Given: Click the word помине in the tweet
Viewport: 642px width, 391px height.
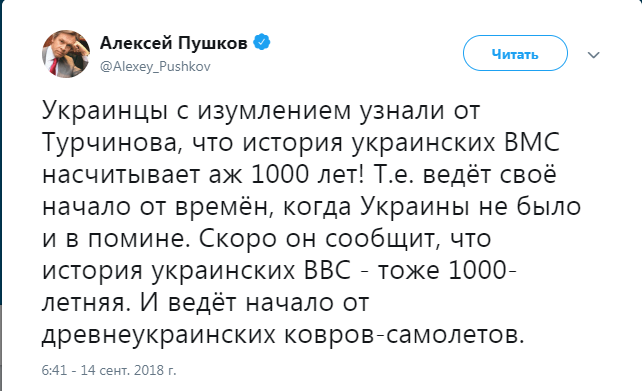Looking at the screenshot, I should pos(140,239).
